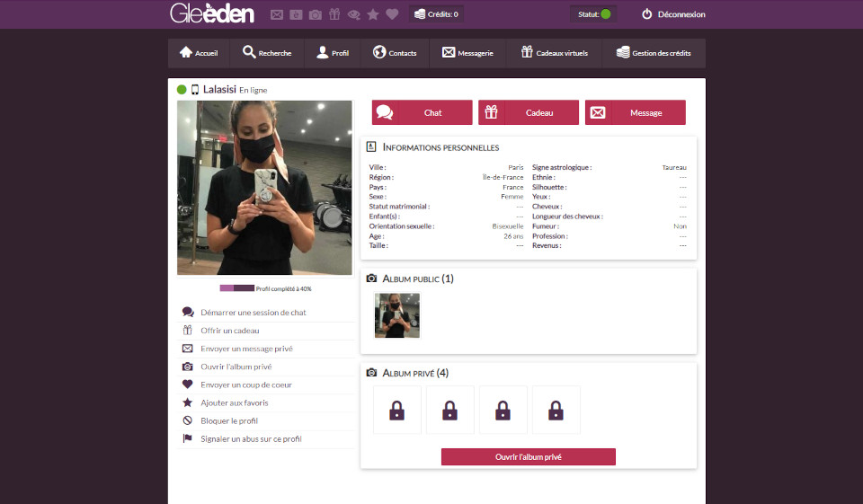Click the Profil complété à 40% progress bar

pyautogui.click(x=237, y=288)
